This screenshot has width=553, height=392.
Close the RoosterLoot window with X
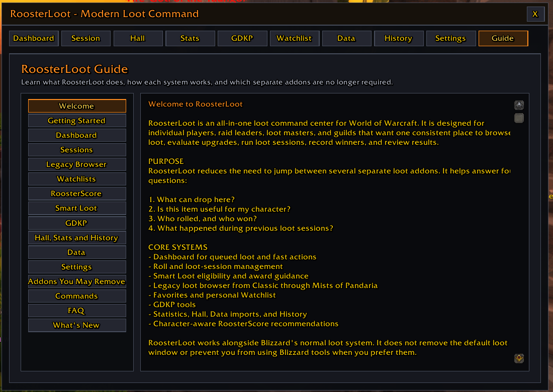(x=535, y=14)
